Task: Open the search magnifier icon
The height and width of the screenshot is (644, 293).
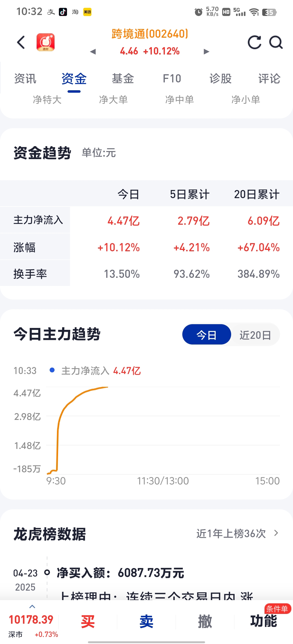Action: point(276,42)
